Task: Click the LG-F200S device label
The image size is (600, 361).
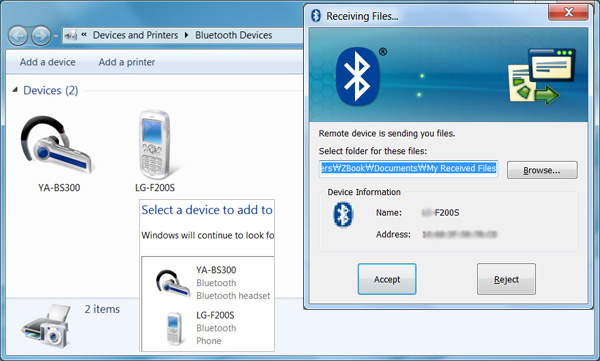Action: (155, 188)
